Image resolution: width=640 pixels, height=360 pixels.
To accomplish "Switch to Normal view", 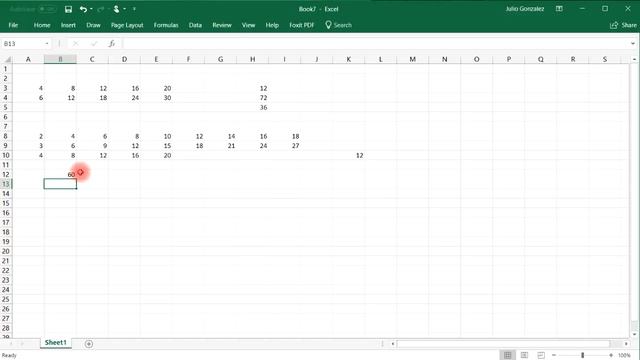I will [x=507, y=355].
